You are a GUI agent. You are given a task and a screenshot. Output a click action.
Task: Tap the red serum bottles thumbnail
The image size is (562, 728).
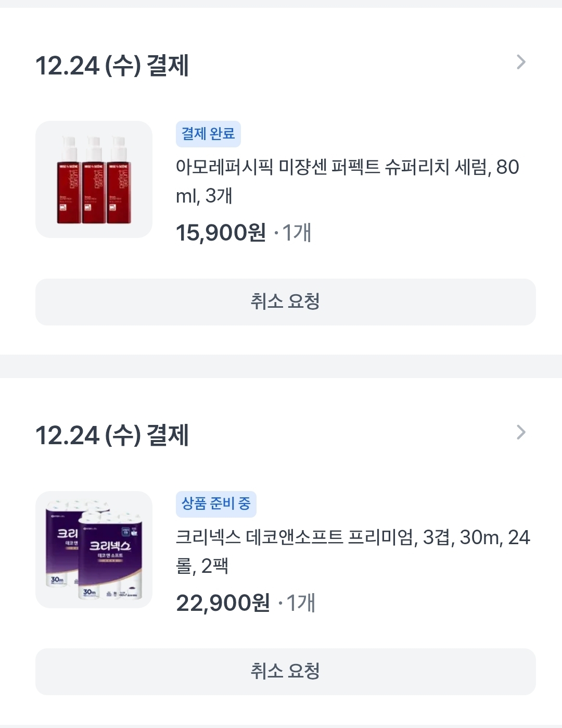(94, 180)
